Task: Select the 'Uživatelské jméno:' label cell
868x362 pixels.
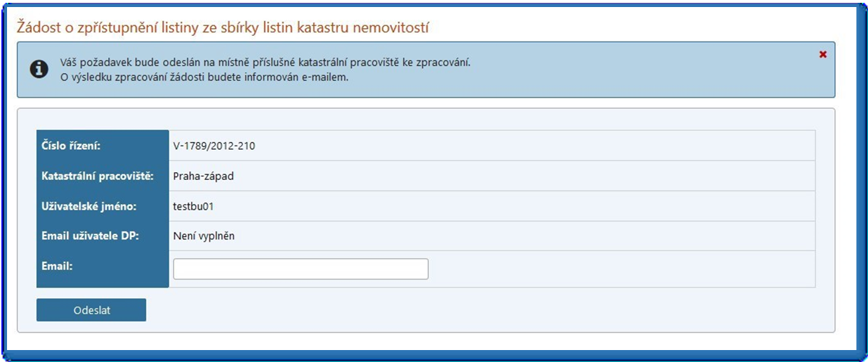Action: (x=102, y=207)
